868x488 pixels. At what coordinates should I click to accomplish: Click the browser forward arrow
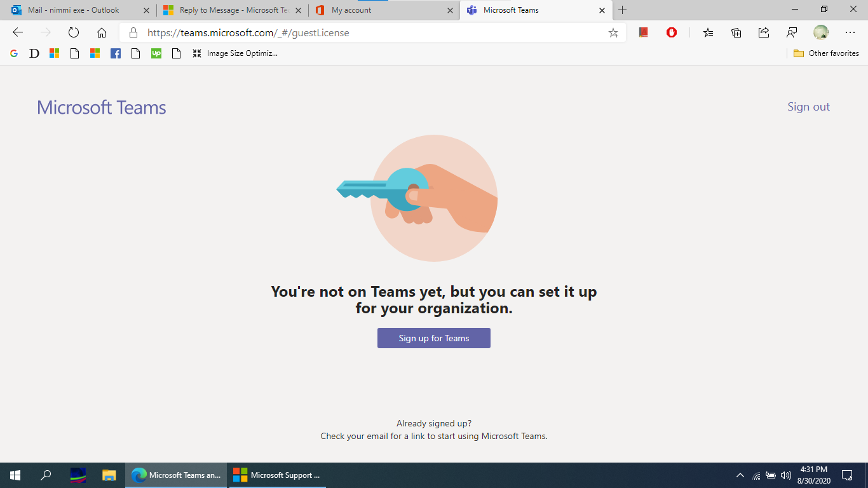point(45,32)
